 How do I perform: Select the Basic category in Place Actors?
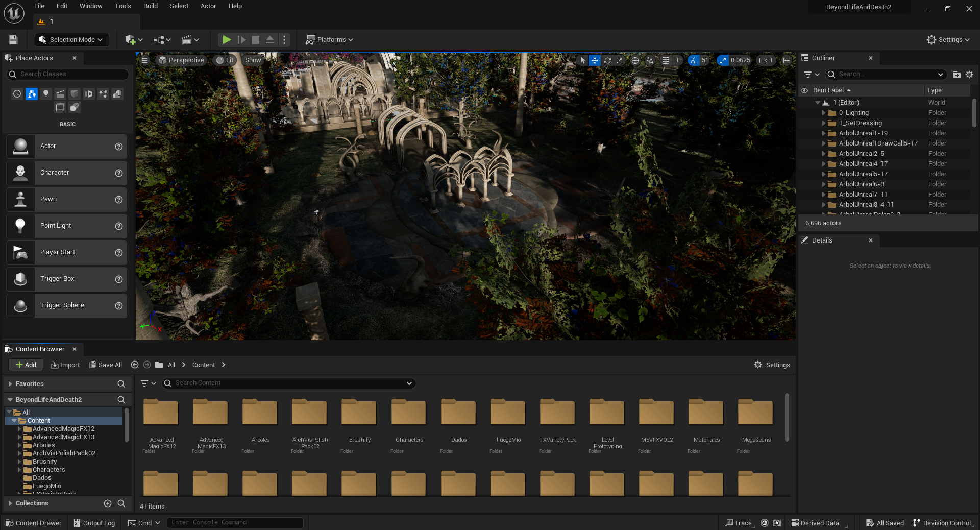point(32,94)
